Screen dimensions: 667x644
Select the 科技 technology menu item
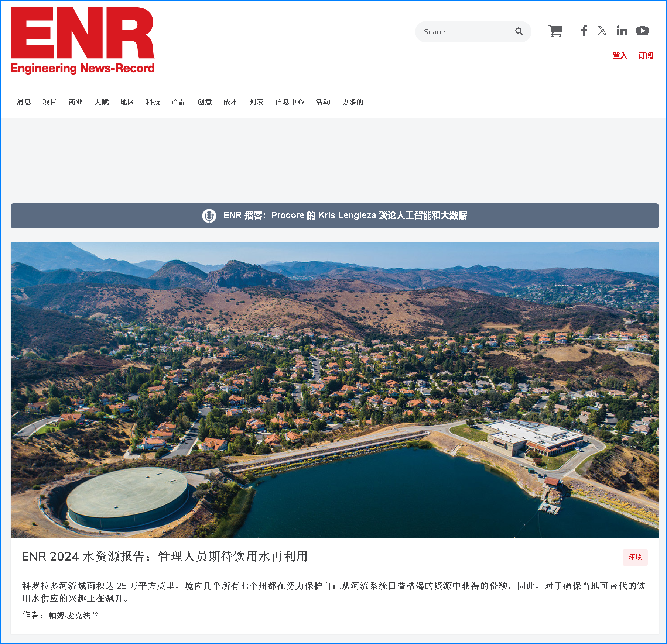(x=153, y=102)
